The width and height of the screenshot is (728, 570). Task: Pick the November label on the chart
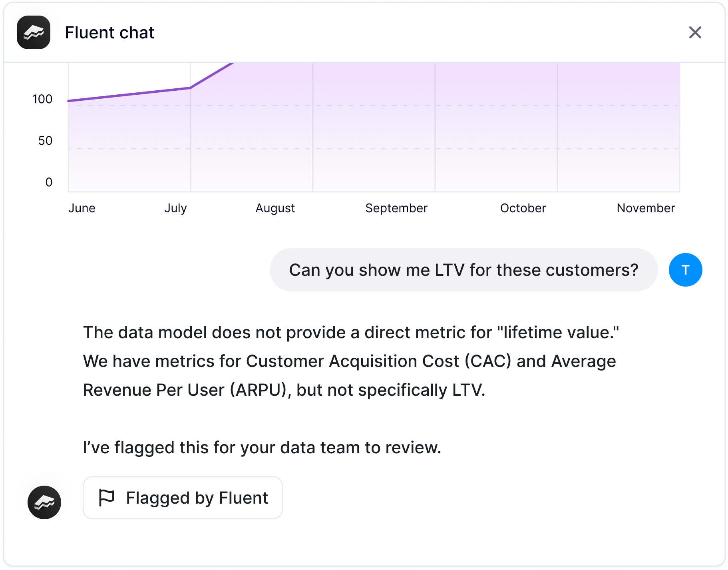(x=645, y=208)
